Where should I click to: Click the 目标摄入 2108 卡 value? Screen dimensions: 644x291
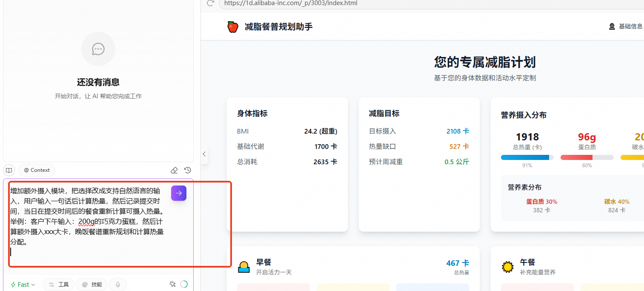coord(458,131)
